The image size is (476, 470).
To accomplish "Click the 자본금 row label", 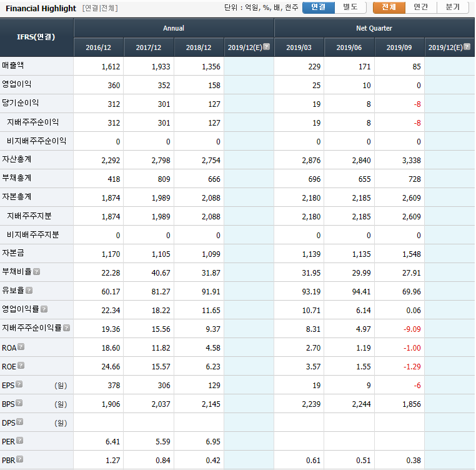I will pos(12,253).
